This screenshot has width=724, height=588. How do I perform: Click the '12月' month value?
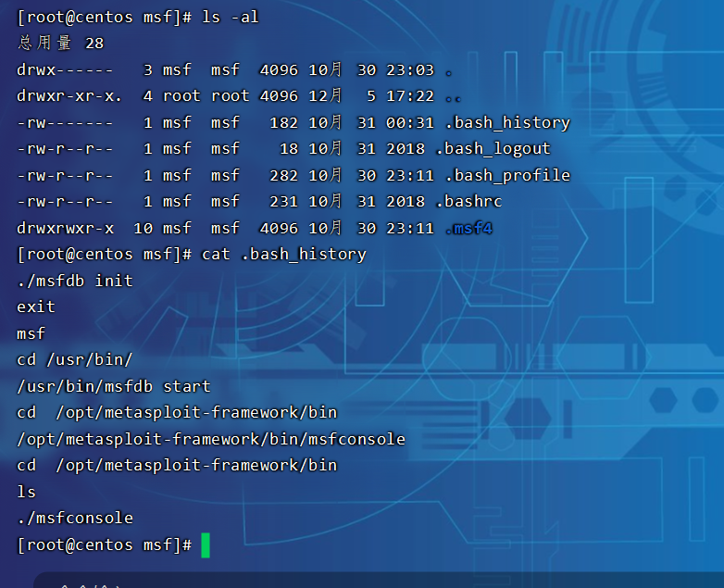(326, 96)
